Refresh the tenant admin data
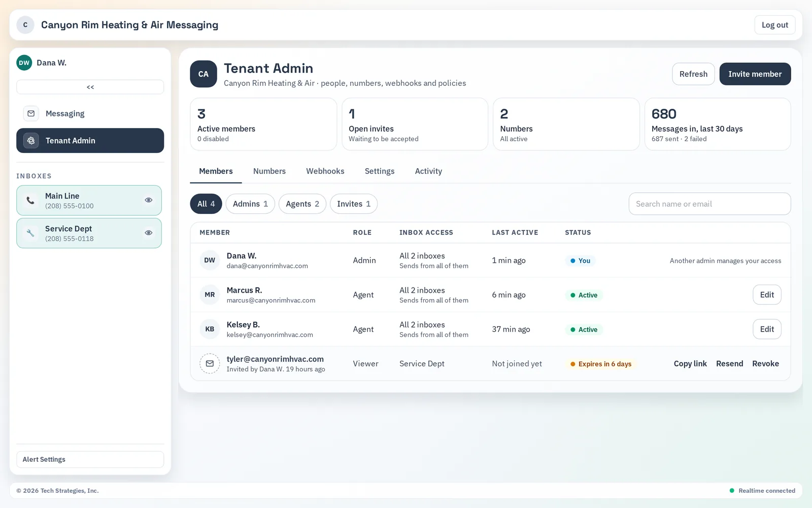The width and height of the screenshot is (812, 508). (693, 74)
